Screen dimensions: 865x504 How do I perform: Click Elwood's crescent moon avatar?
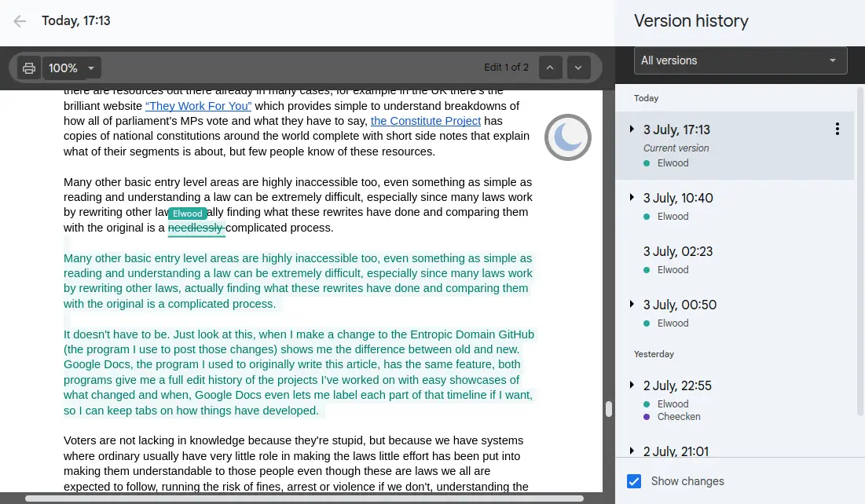coord(567,137)
